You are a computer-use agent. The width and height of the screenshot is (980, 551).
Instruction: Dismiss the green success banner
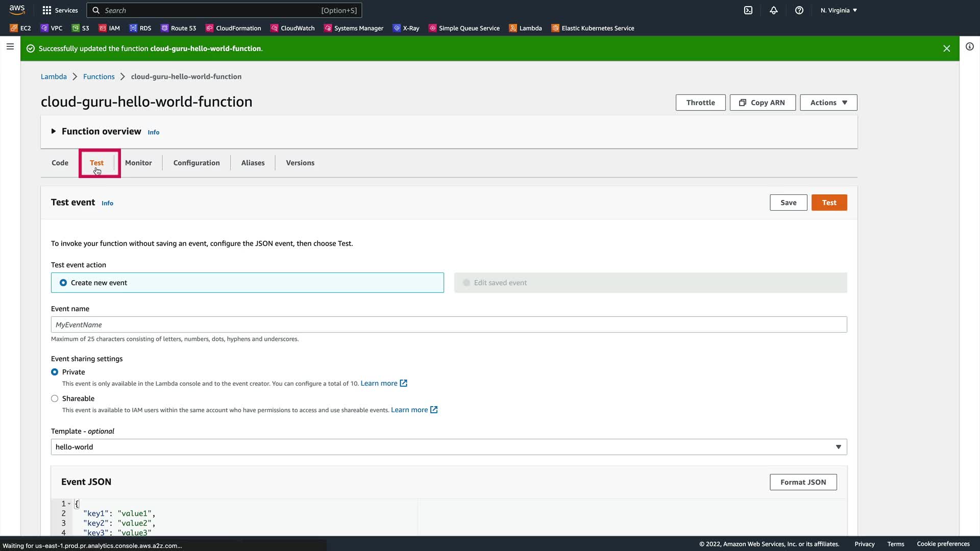tap(946, 48)
